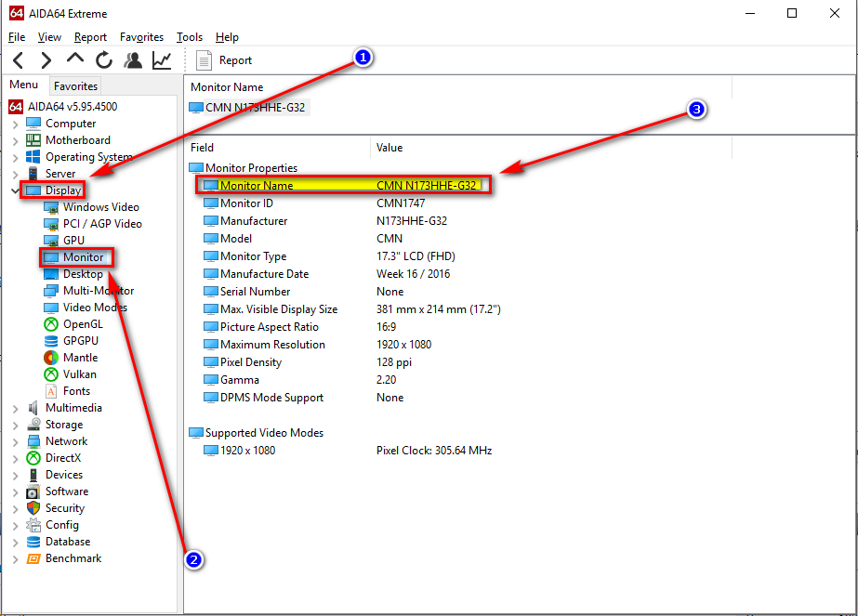Select the Server tower icon
Image resolution: width=858 pixels, height=616 pixels.
[x=33, y=174]
